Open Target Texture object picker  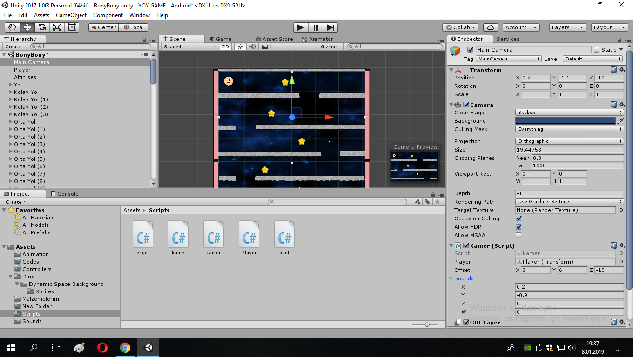(621, 210)
